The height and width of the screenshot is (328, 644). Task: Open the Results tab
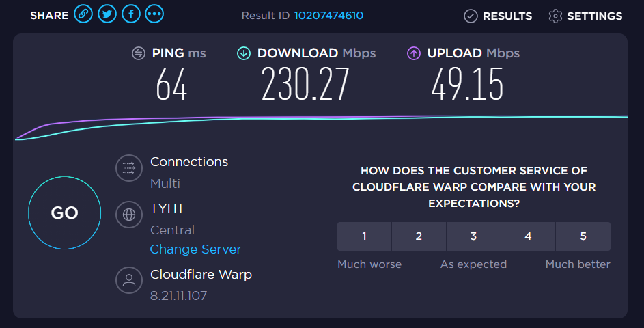(x=498, y=16)
